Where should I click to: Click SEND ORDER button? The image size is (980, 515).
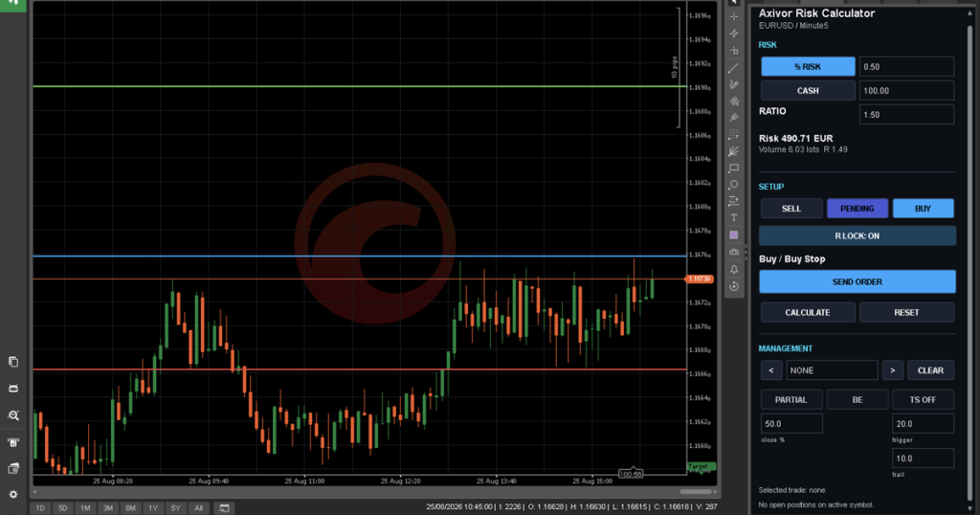click(857, 281)
